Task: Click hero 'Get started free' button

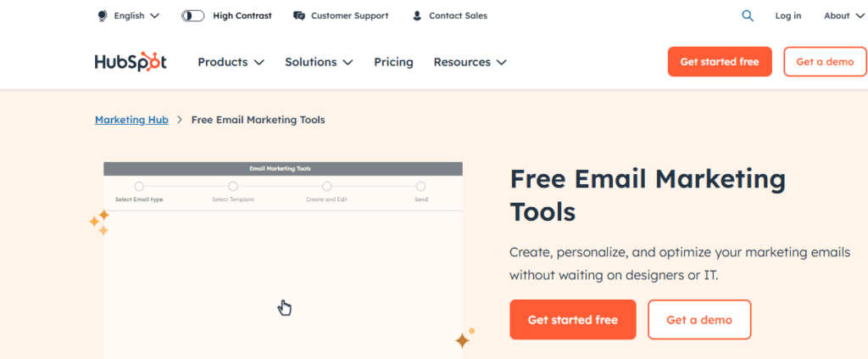Action: (x=573, y=320)
